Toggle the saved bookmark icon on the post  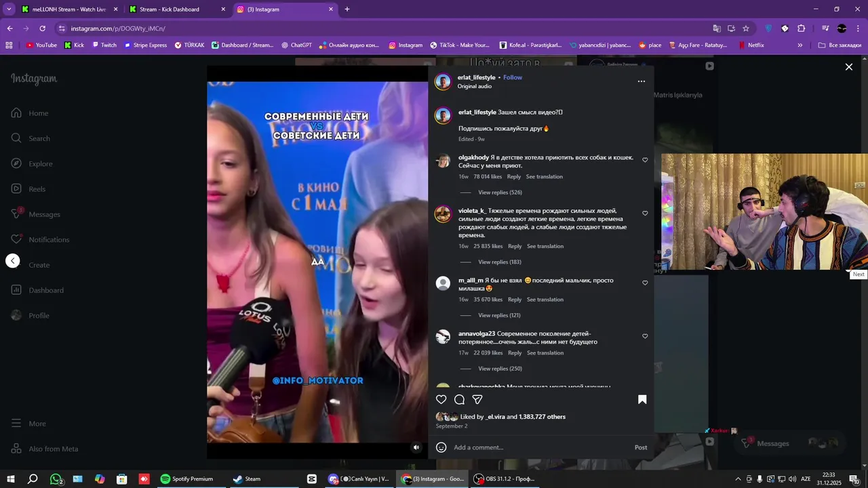[x=642, y=400]
